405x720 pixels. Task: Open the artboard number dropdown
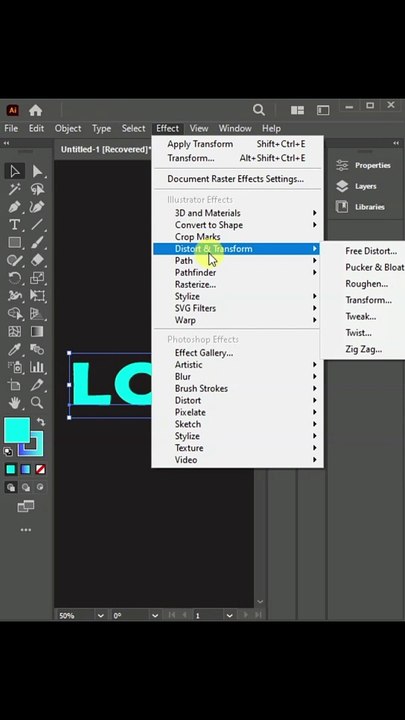coord(229,615)
